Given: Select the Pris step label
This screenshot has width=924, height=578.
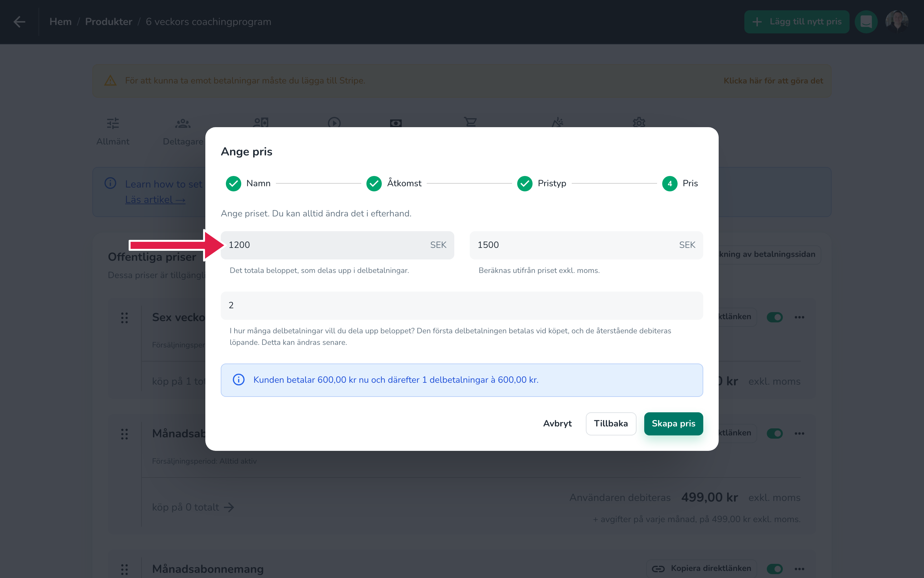Looking at the screenshot, I should [690, 183].
